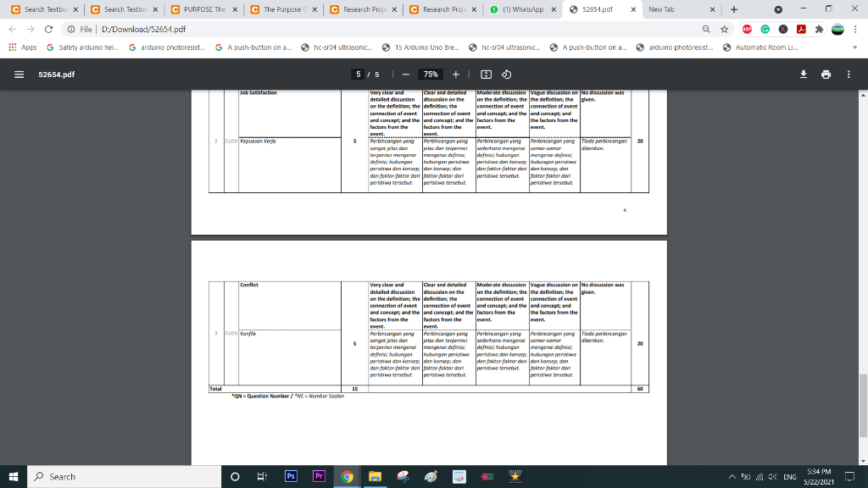868x488 pixels.
Task: Open the network icon in system tray
Action: pos(759,477)
